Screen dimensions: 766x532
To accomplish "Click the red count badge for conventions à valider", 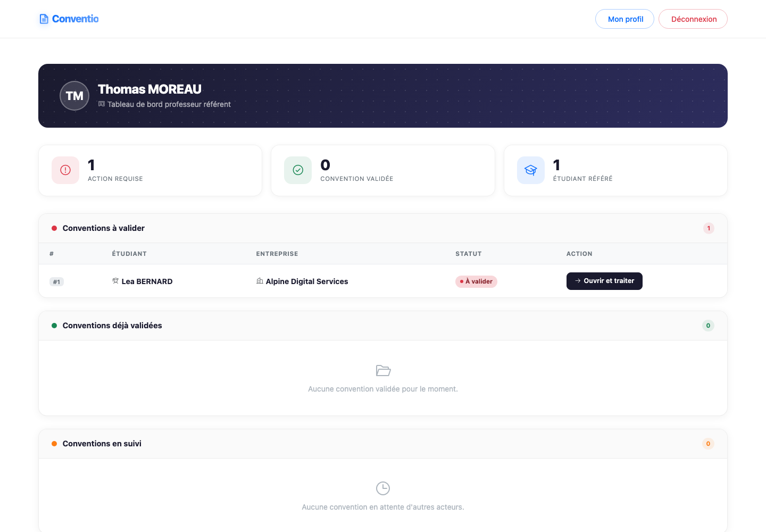I will (709, 228).
